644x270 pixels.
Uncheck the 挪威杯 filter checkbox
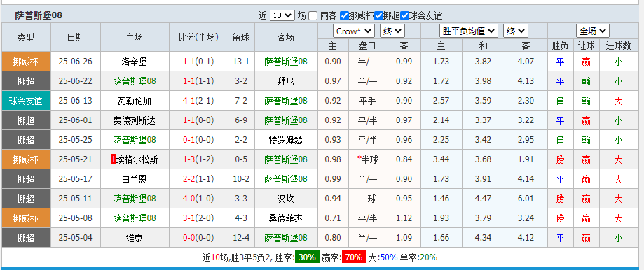click(344, 16)
